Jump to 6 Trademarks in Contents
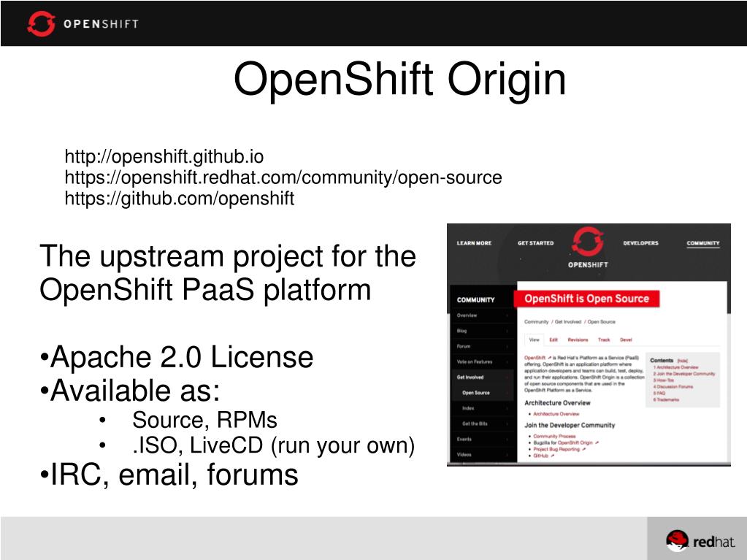Screen dimensions: 747x560 pos(666,399)
